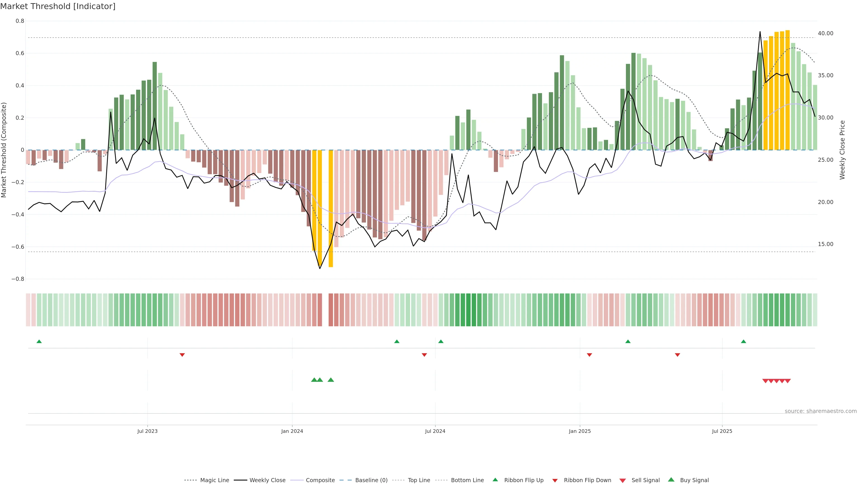The width and height of the screenshot is (868, 488).
Task: Click the 40.00 weekly close price tick
Action: point(825,33)
